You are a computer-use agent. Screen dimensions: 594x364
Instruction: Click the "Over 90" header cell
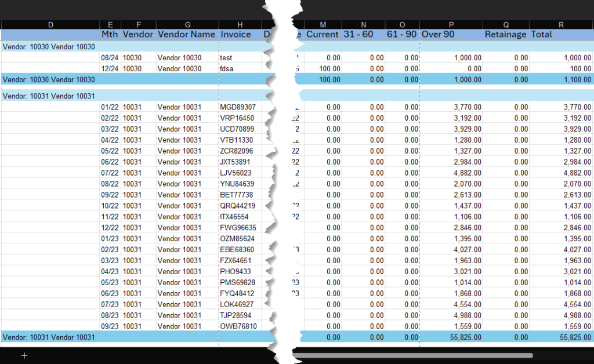point(451,34)
